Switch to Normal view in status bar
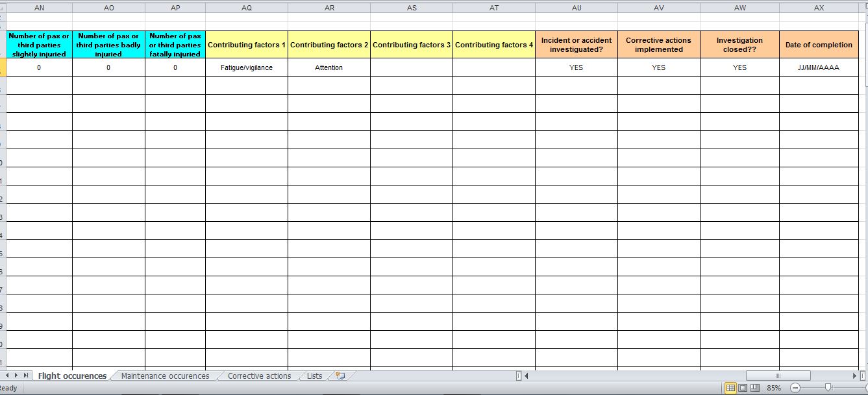The image size is (868, 395). click(730, 388)
